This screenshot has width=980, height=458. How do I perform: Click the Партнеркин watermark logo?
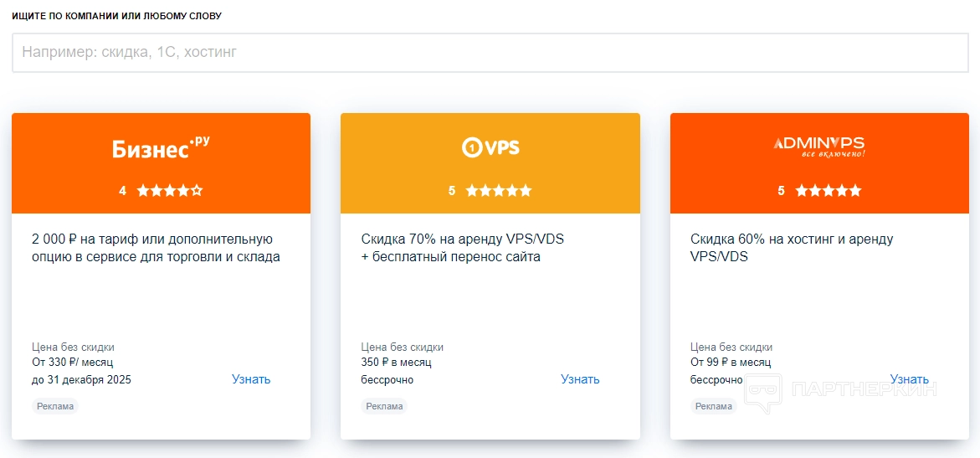[839, 392]
